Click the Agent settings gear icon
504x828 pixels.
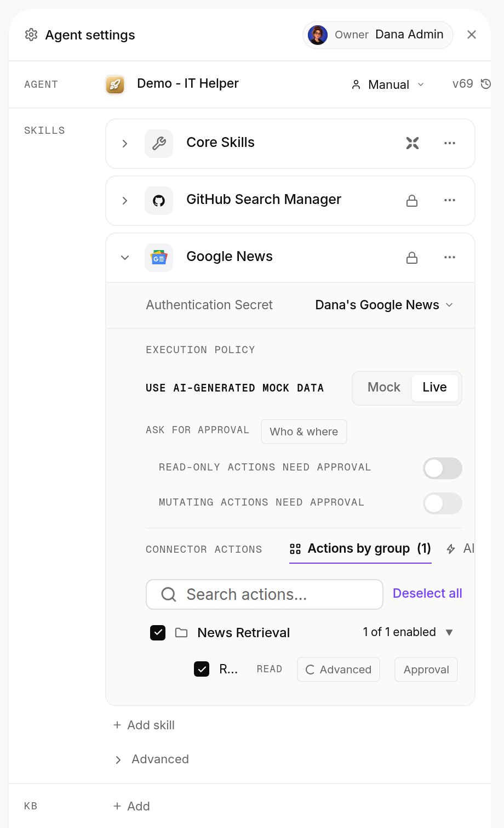coord(31,35)
